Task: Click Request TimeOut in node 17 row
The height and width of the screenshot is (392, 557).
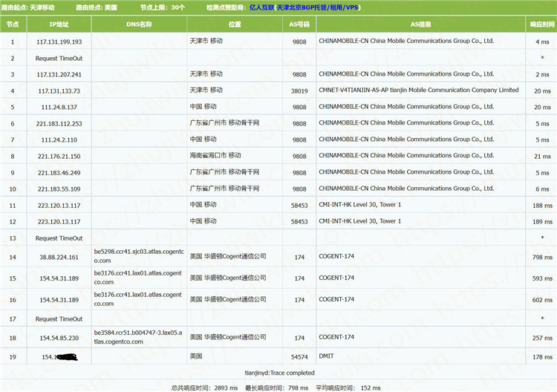Action: pos(59,318)
